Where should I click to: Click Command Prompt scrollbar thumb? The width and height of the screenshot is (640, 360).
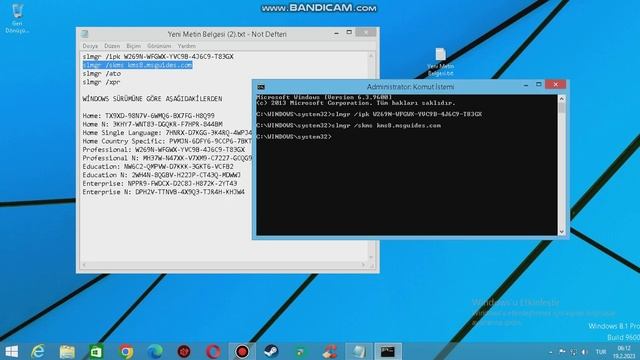point(562,108)
